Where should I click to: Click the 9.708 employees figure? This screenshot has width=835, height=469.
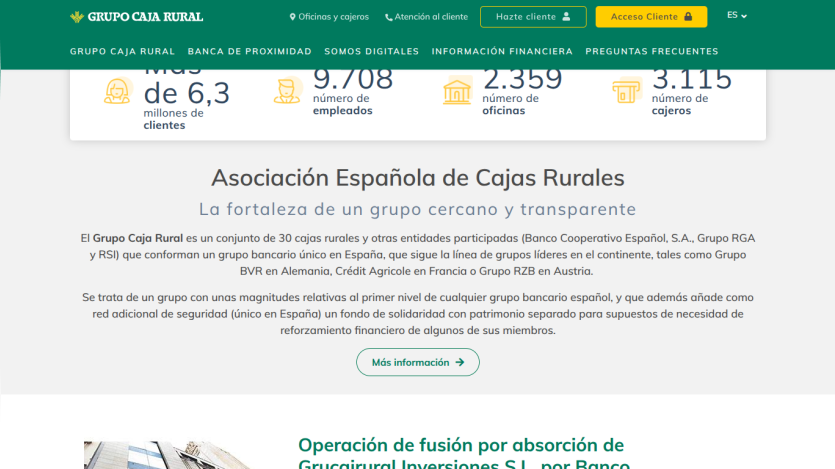(x=353, y=79)
